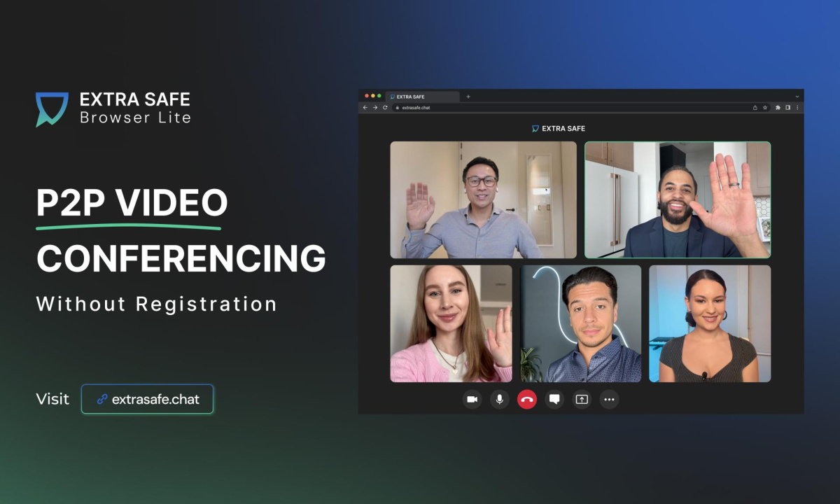Mute the microphone in the call controls
Viewport: 840px width, 504px height.
point(500,399)
